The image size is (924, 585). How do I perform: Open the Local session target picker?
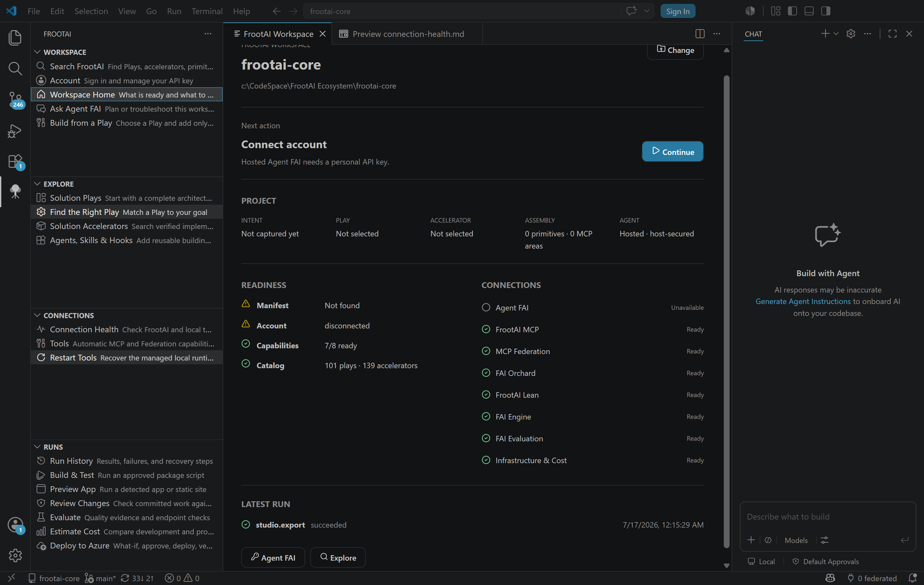coord(761,562)
